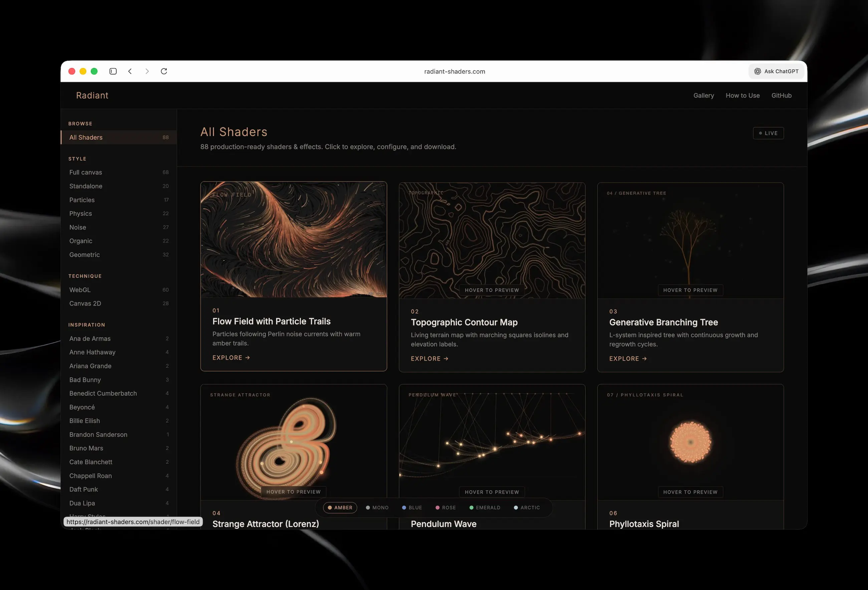The height and width of the screenshot is (590, 868).
Task: Choose the EMERALD color theme
Action: 485,508
